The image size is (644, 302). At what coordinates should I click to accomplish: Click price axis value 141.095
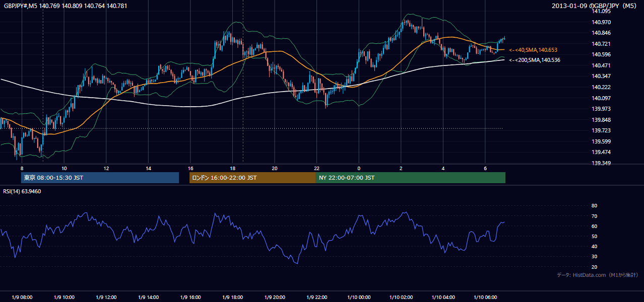pyautogui.click(x=602, y=11)
